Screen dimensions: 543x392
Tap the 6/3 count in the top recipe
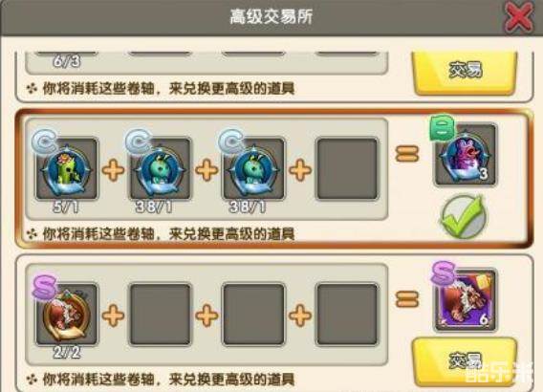pos(67,61)
